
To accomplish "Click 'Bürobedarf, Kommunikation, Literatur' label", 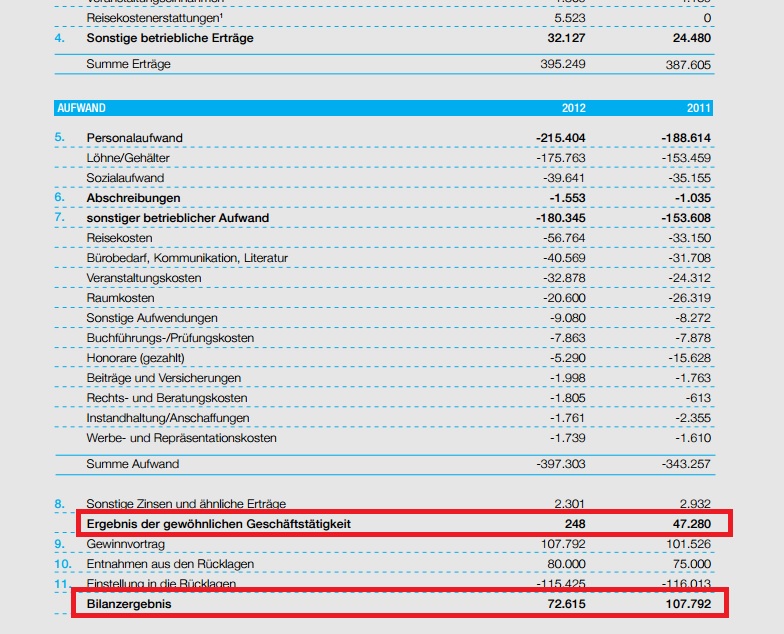I will pyautogui.click(x=187, y=258).
